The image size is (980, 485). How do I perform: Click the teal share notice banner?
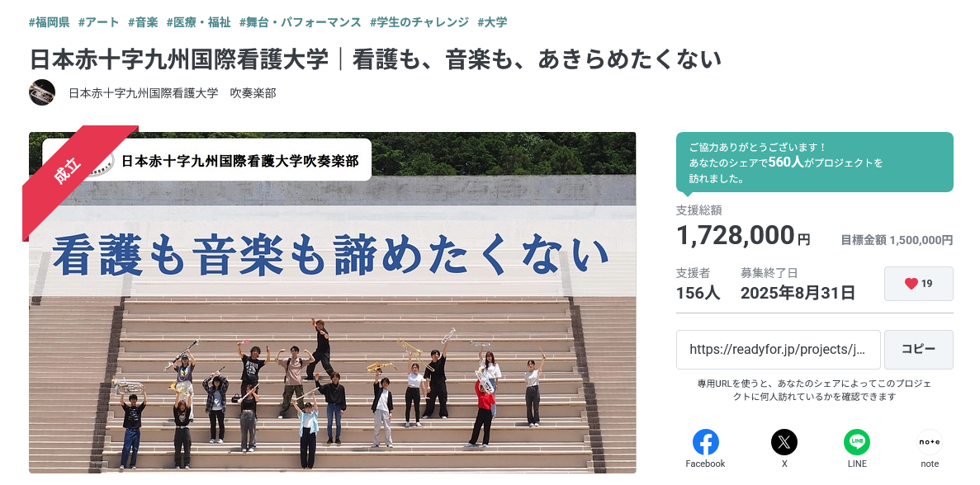coord(814,162)
